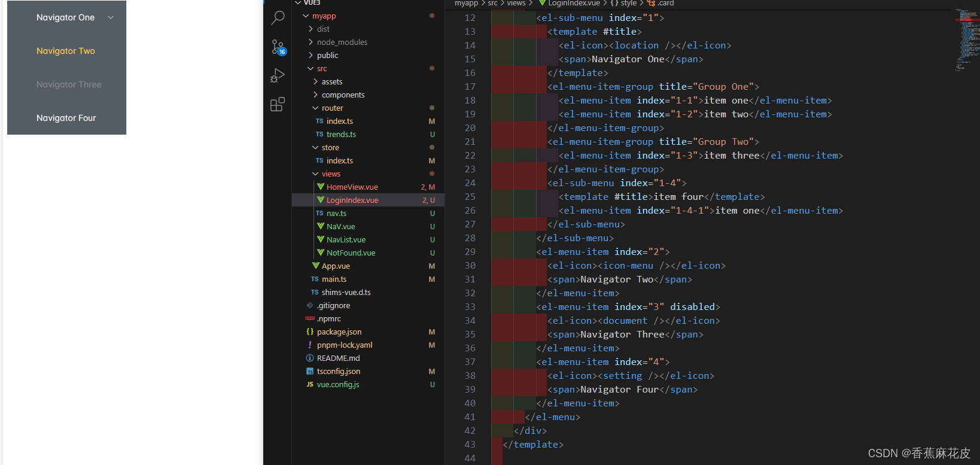Click the closing </el-menu> tag line
This screenshot has width=980, height=465.
[x=553, y=417]
